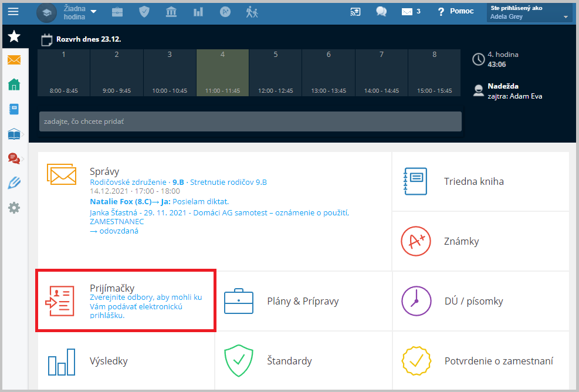
Task: Click the 'zadajte, čo chcete pridať' input field
Action: [x=250, y=121]
